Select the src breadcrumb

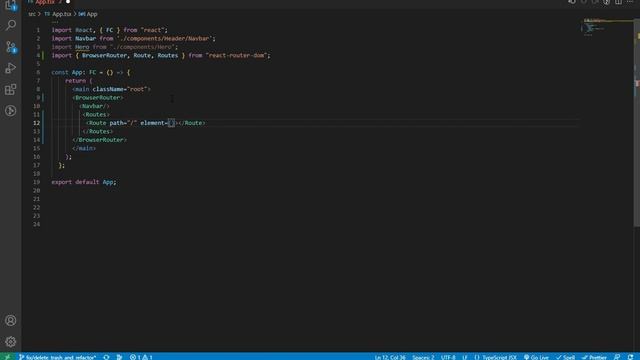[x=32, y=14]
